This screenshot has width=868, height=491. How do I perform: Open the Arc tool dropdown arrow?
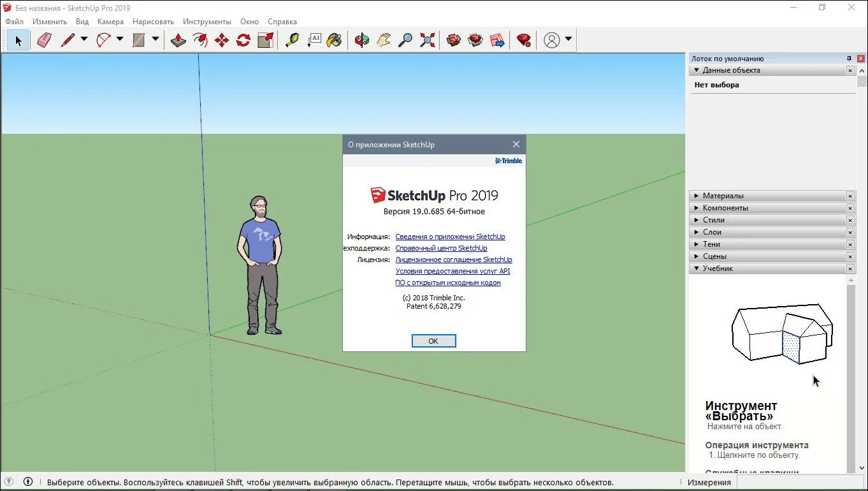(x=120, y=40)
